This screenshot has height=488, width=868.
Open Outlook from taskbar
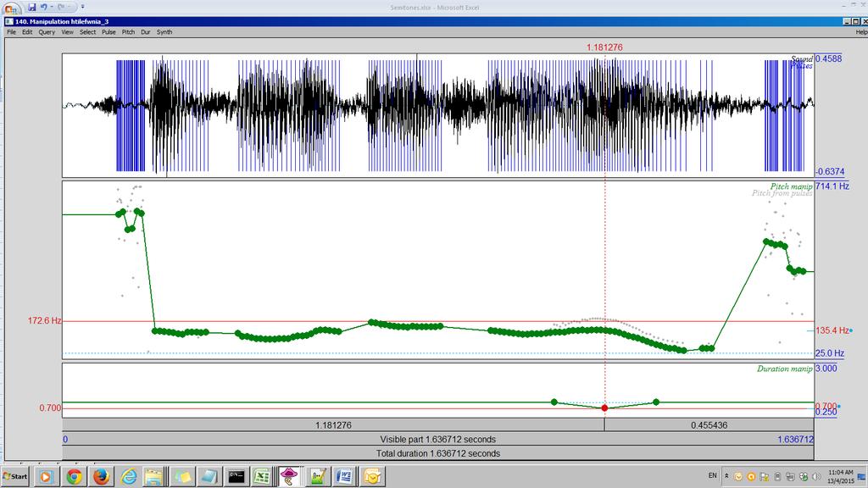point(372,476)
